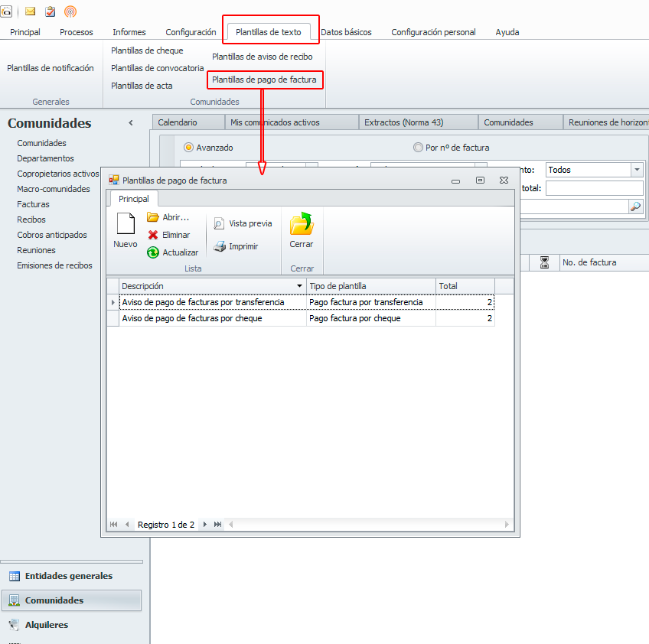Click the Nuevo blank page icon
Viewport: 649px width, 644px height.
[x=126, y=224]
